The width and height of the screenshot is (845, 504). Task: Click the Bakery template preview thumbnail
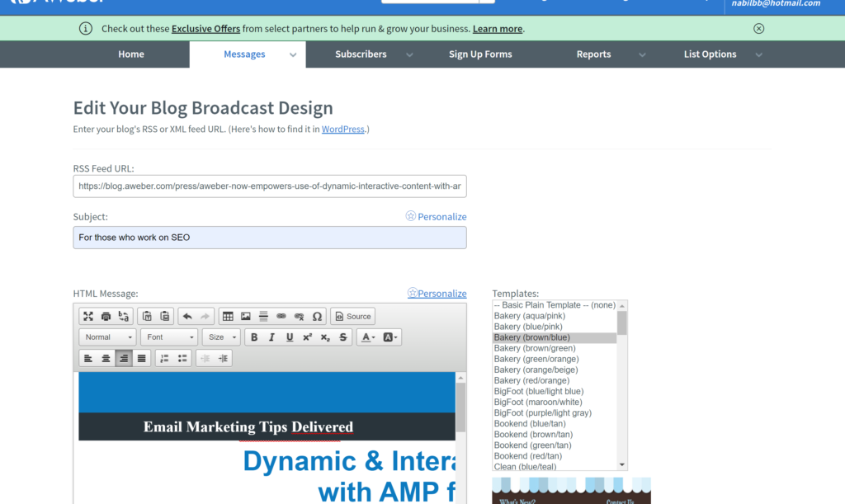(x=571, y=491)
